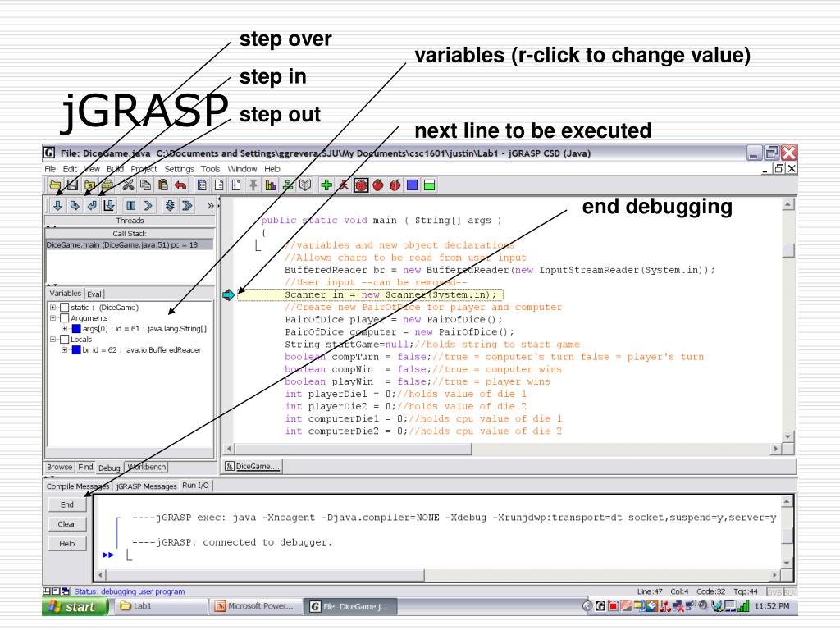Click the solid blue square toolbar icon
840x630 pixels.
[412, 185]
